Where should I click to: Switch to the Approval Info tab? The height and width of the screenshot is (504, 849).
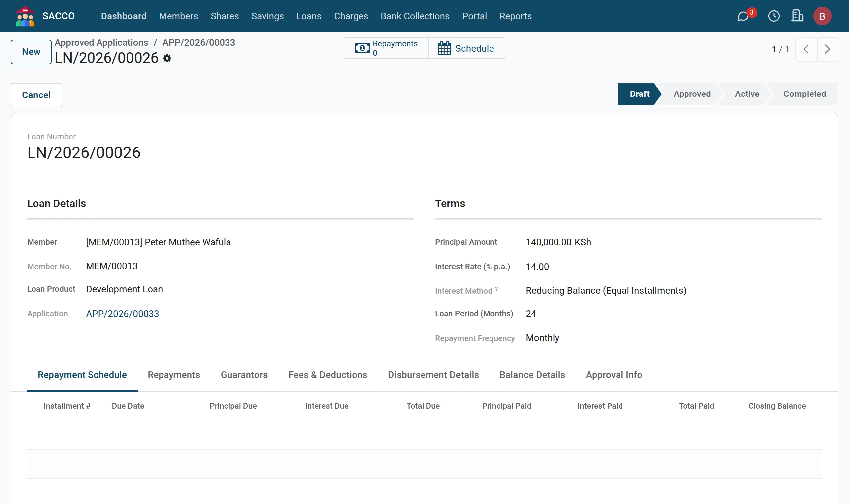tap(614, 375)
